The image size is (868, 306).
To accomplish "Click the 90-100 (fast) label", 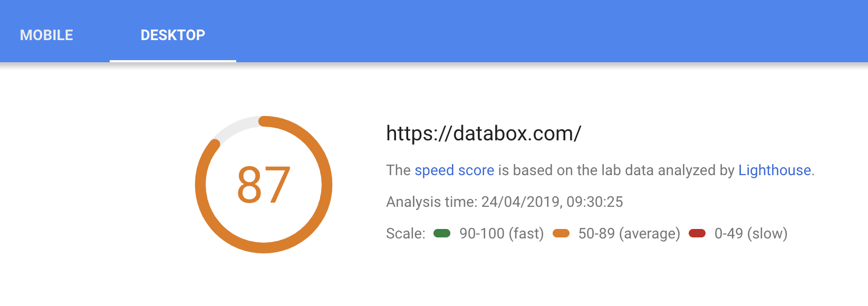I will point(501,233).
